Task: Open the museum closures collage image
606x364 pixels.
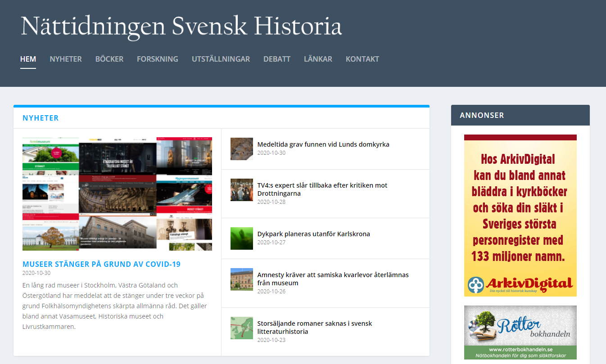Action: (x=117, y=194)
